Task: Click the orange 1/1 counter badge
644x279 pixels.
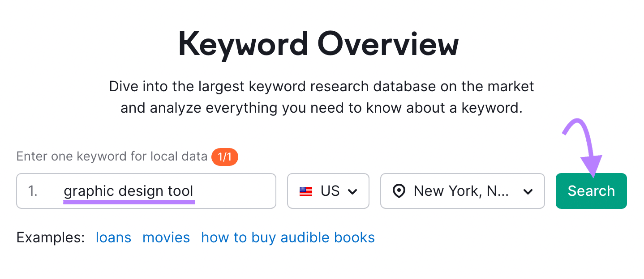Action: 224,156
